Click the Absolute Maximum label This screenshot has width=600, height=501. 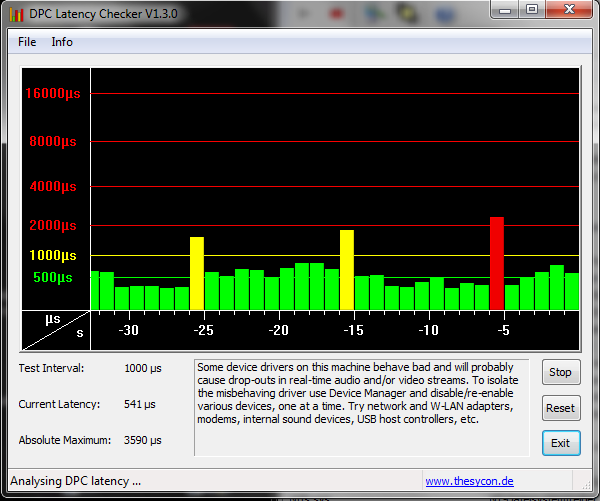[65, 440]
